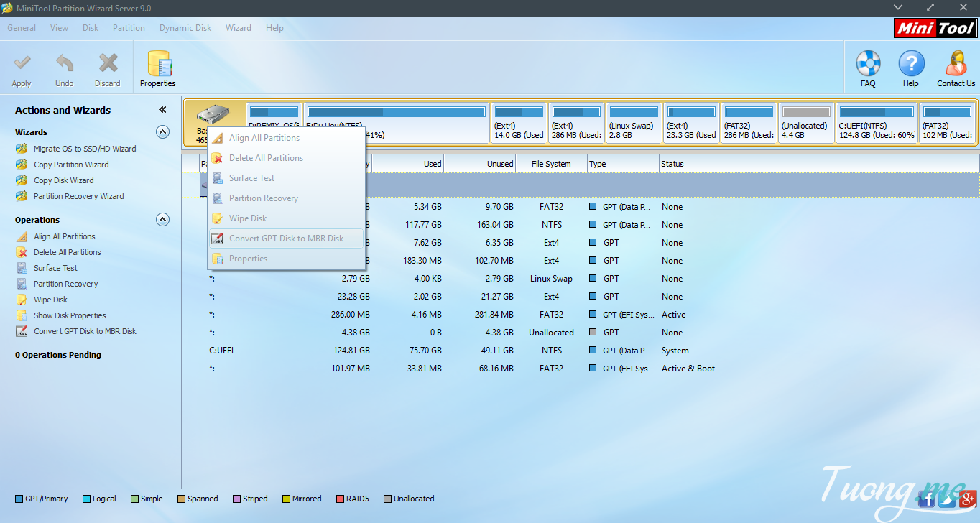The width and height of the screenshot is (980, 523).
Task: Select the (Linux Swap) 2.8 GB partition block
Action: click(634, 123)
